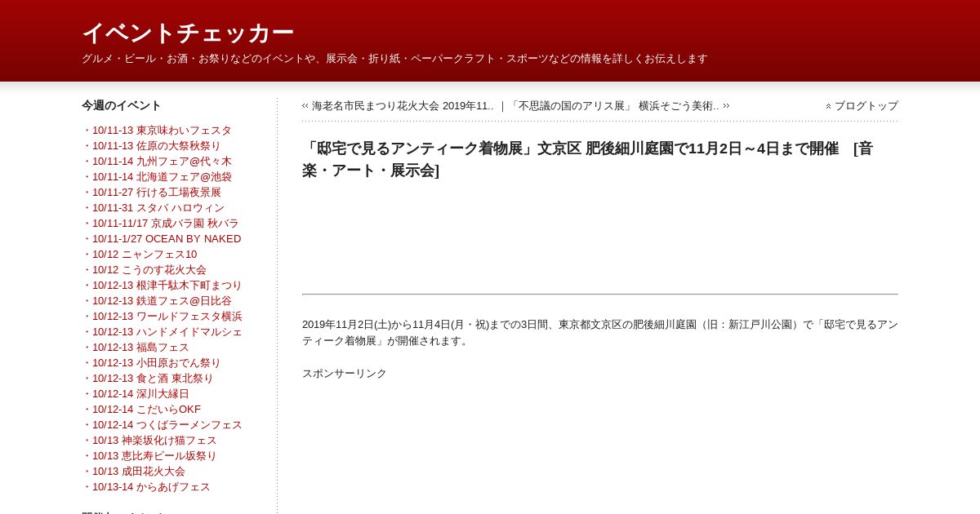This screenshot has height=514, width=980.
Task: Open 10/12-14 こだいらOKF event
Action: (x=146, y=410)
